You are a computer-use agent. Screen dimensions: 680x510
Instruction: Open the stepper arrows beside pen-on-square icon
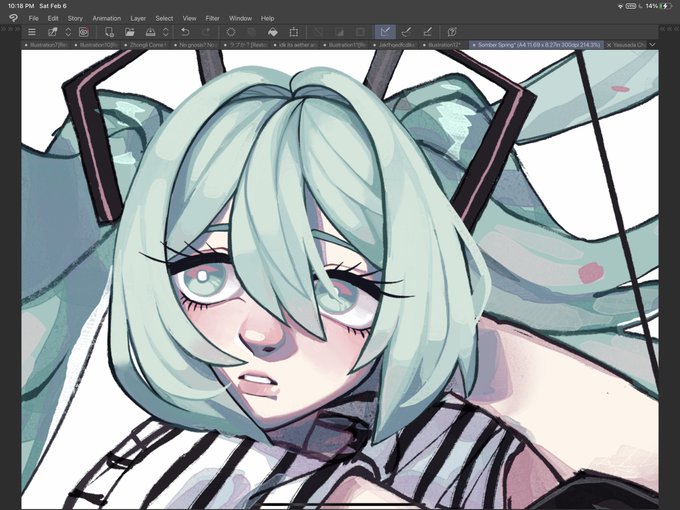click(x=68, y=32)
